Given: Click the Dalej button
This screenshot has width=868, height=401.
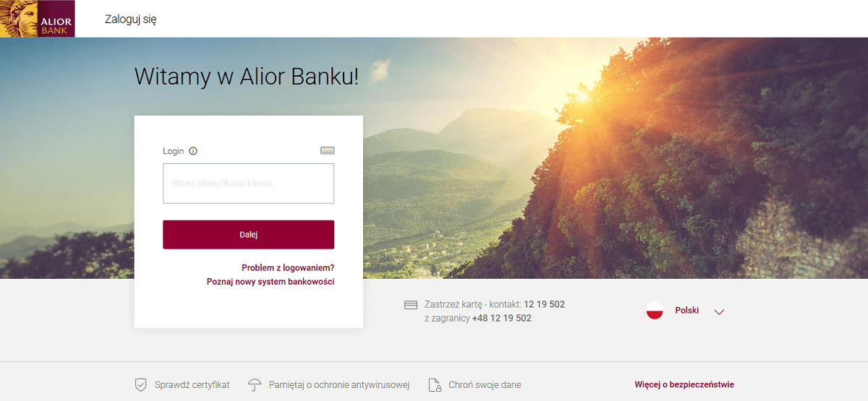Looking at the screenshot, I should [248, 235].
